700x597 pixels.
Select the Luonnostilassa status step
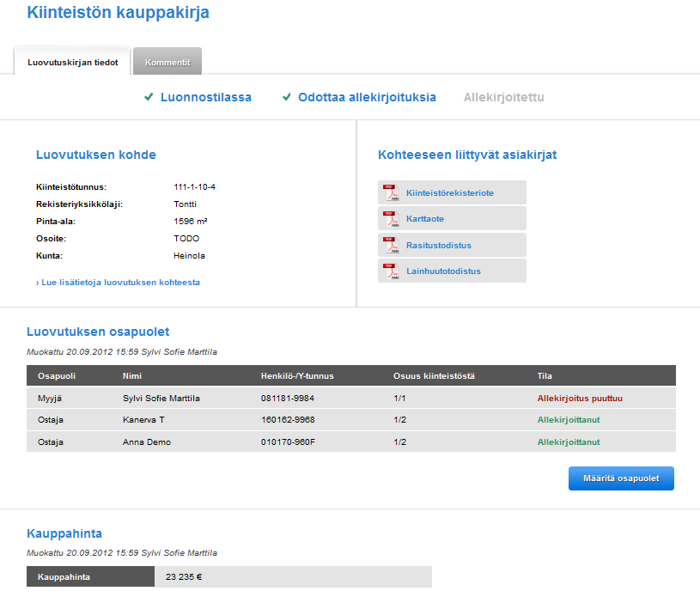click(206, 97)
